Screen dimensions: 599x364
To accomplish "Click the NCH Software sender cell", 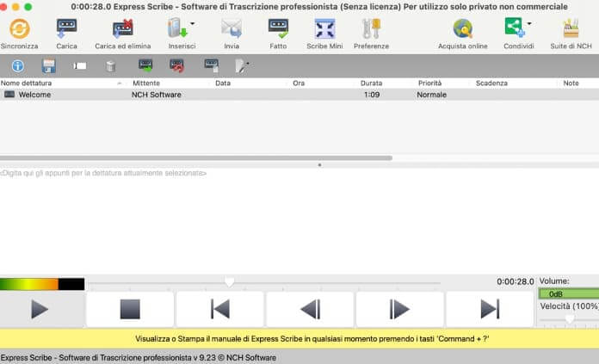I will tap(157, 95).
